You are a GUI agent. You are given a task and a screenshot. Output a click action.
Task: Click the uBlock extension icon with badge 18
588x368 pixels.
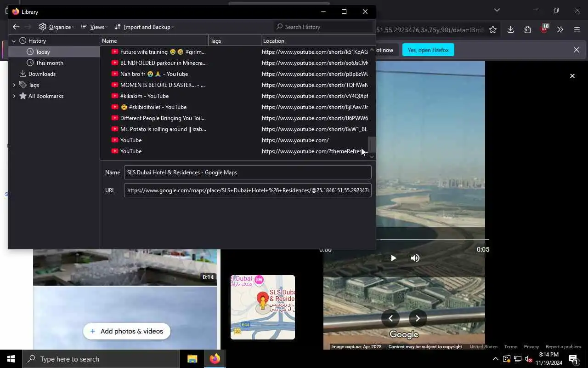click(x=544, y=29)
